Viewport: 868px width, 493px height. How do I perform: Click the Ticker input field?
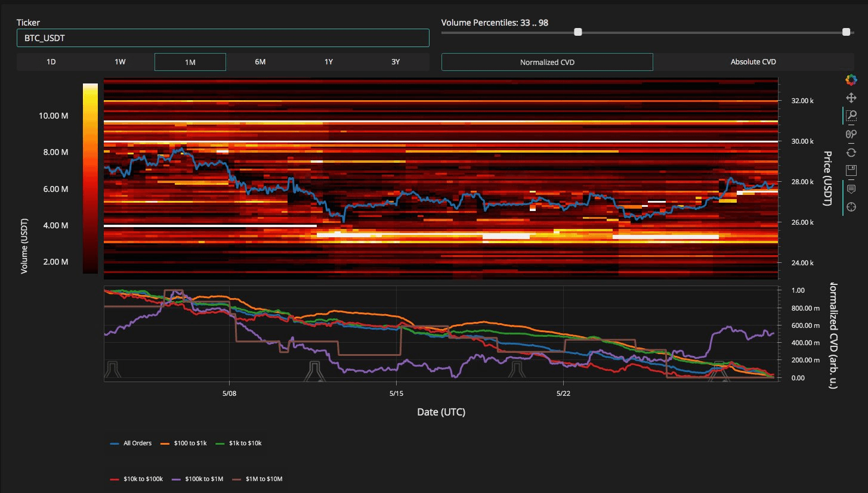(x=223, y=38)
